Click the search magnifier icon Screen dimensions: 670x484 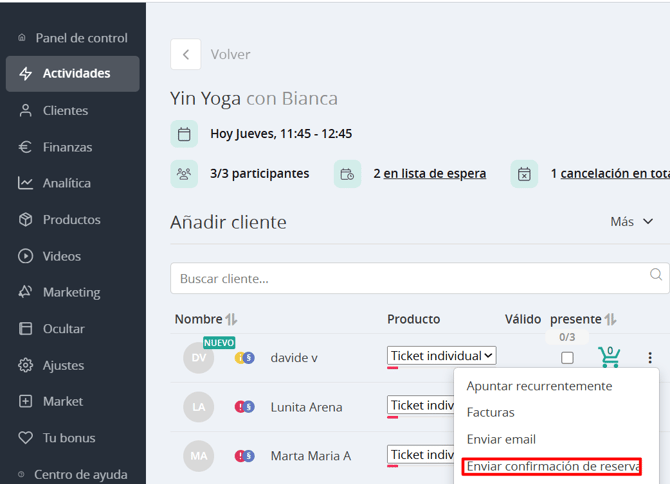coord(655,274)
